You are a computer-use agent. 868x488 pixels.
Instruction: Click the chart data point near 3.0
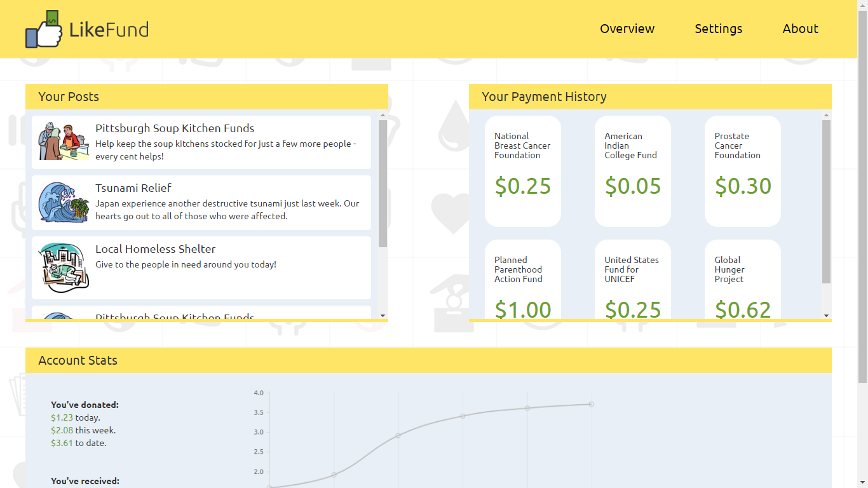398,435
